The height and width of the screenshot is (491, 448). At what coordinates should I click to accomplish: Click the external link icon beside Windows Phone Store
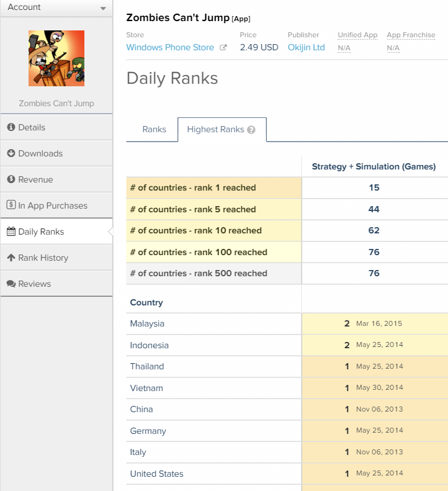click(223, 48)
